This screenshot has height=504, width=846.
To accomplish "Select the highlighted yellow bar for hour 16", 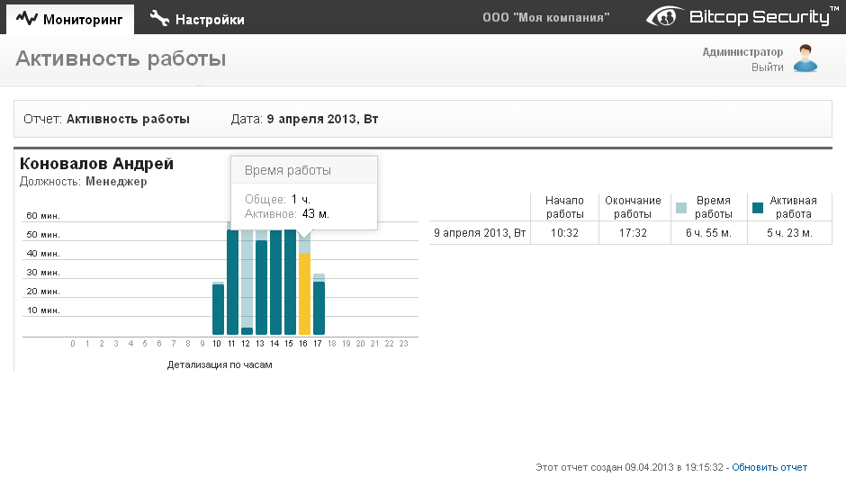I will click(304, 294).
